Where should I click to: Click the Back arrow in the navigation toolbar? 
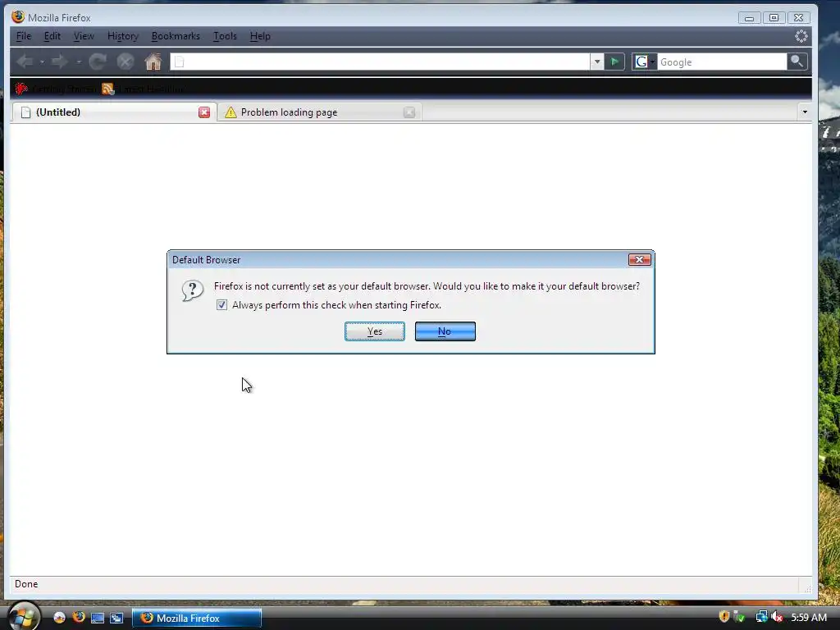pos(25,62)
